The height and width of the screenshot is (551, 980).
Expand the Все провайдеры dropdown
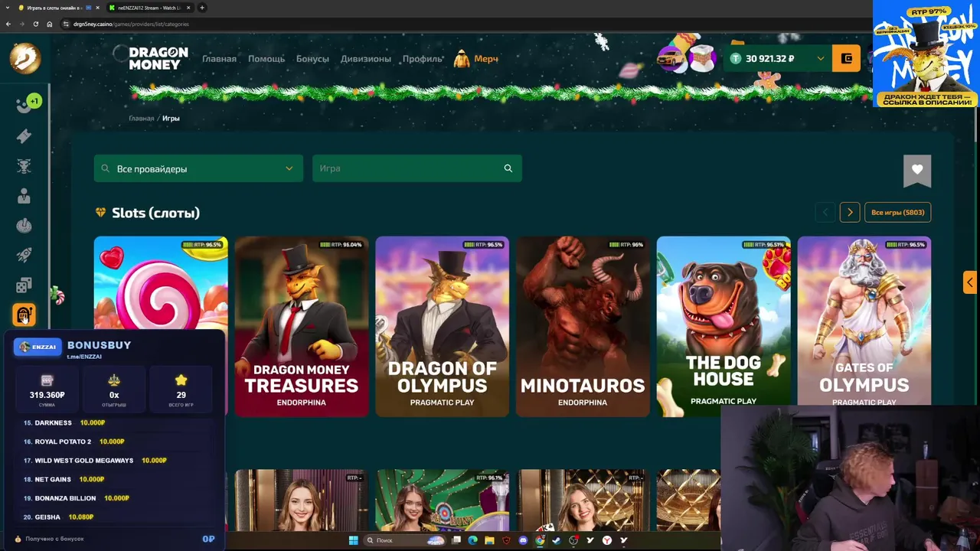click(198, 168)
